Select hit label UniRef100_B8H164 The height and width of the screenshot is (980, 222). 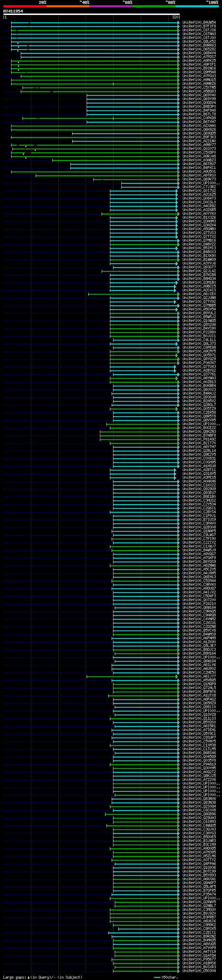point(199,653)
